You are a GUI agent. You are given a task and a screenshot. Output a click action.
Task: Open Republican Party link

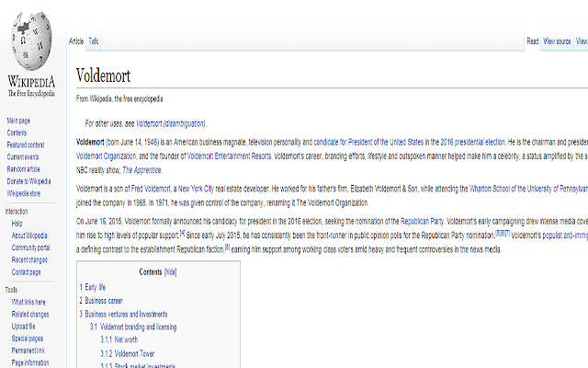422,221
